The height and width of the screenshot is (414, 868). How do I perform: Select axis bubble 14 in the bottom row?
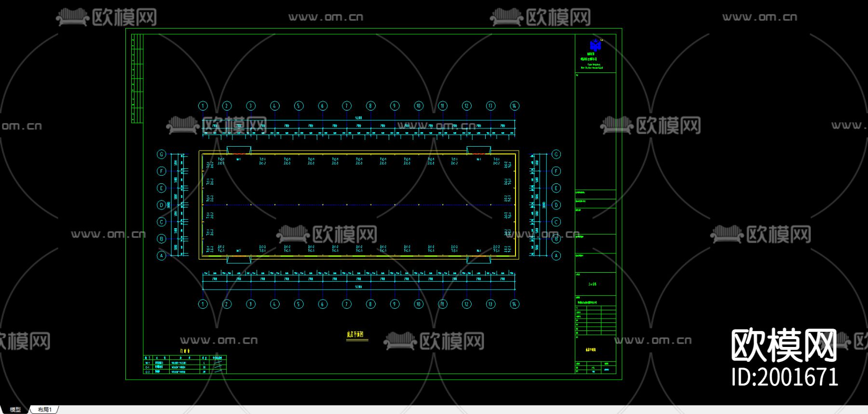click(515, 304)
